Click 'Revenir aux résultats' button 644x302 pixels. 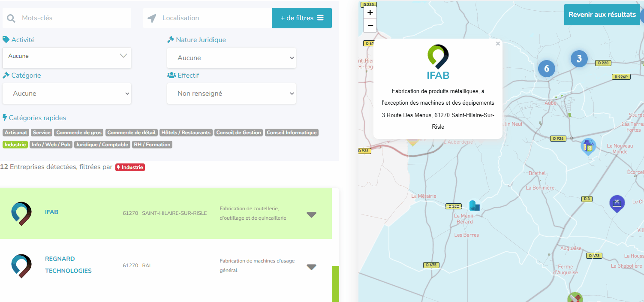(x=602, y=15)
